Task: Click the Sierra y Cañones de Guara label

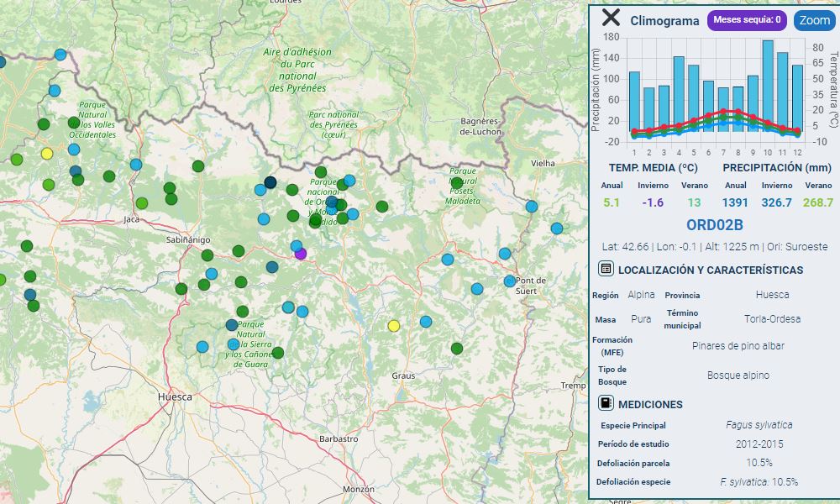Action: (x=250, y=344)
